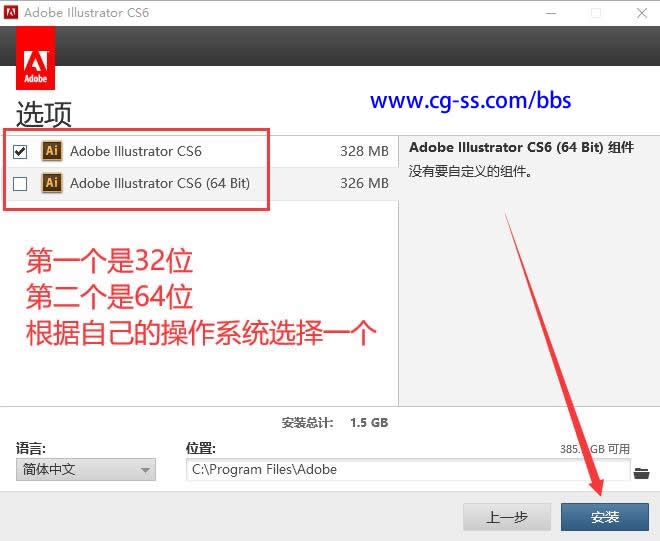Image resolution: width=660 pixels, height=541 pixels.
Task: Select the Adobe Illustrator CS6 (64 Bit) row
Action: (x=199, y=184)
